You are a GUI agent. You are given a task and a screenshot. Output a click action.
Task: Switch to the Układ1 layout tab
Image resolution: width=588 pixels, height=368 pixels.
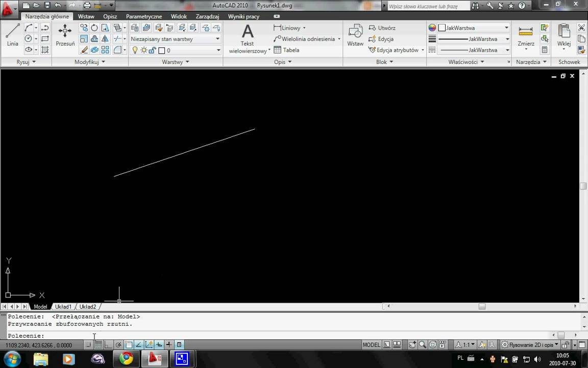tap(63, 307)
